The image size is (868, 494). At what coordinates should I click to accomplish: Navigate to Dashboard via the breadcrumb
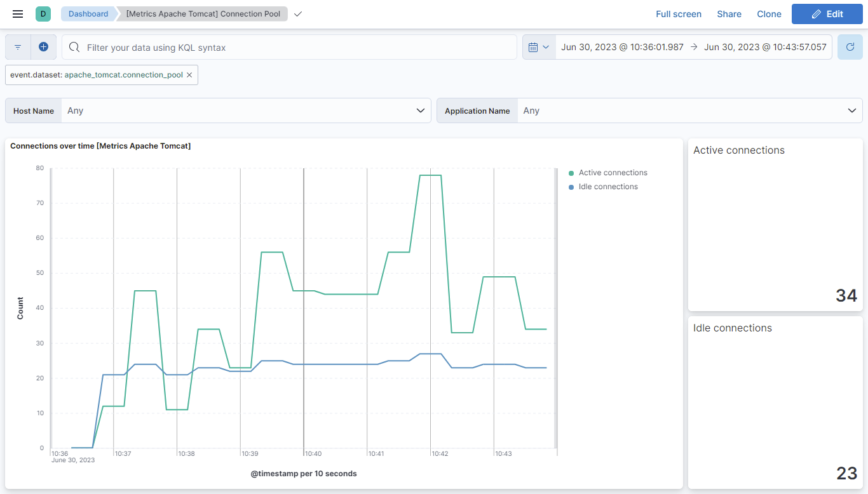click(x=88, y=13)
